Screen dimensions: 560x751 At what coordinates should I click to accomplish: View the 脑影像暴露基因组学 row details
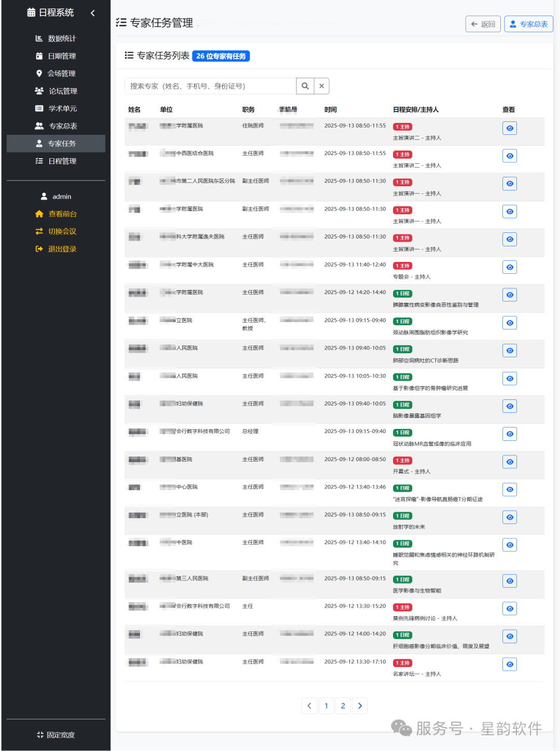coord(510,406)
